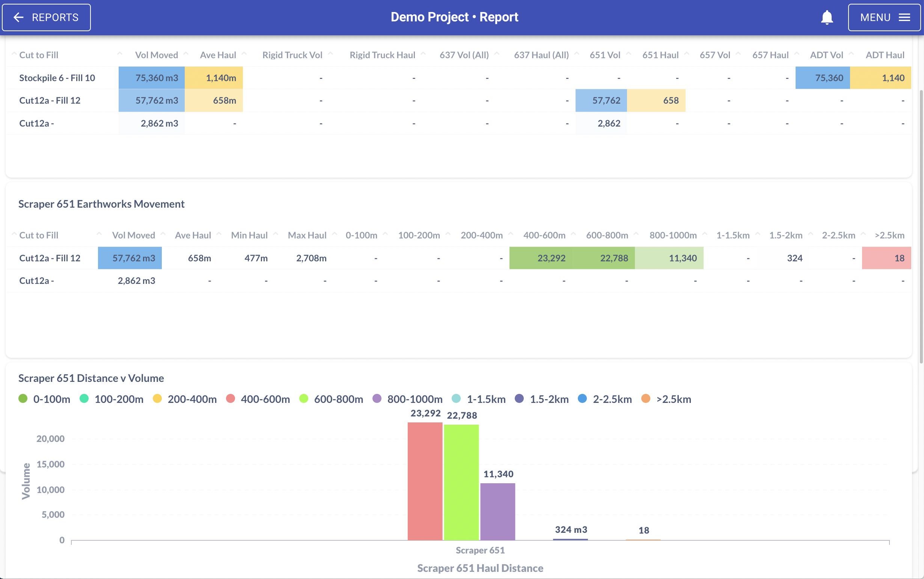Toggle the 1.5-2km legend series
Image resolution: width=924 pixels, height=579 pixels.
point(542,399)
